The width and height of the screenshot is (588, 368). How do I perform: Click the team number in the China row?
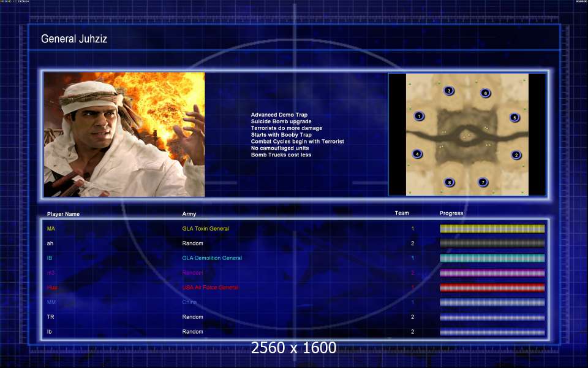[412, 302]
